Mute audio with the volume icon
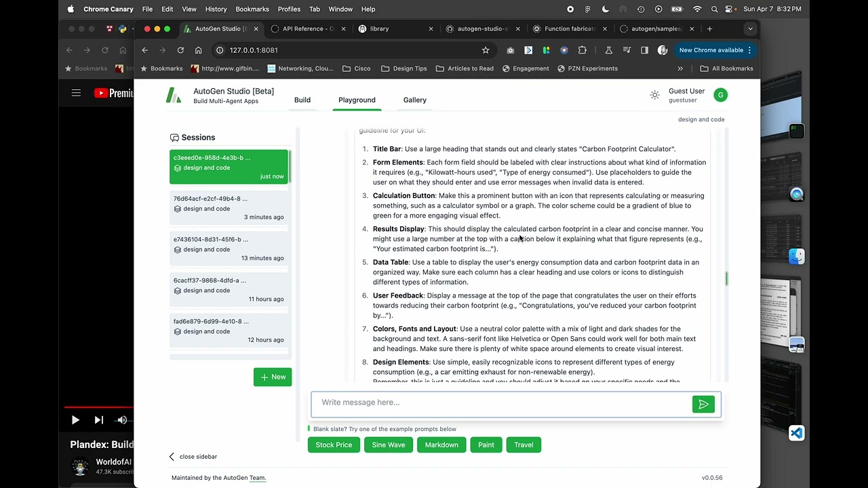 tap(122, 420)
